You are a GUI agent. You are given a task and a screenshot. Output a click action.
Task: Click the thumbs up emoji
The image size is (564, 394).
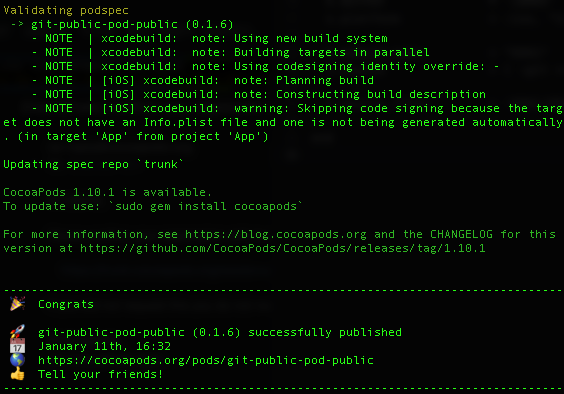pos(17,373)
